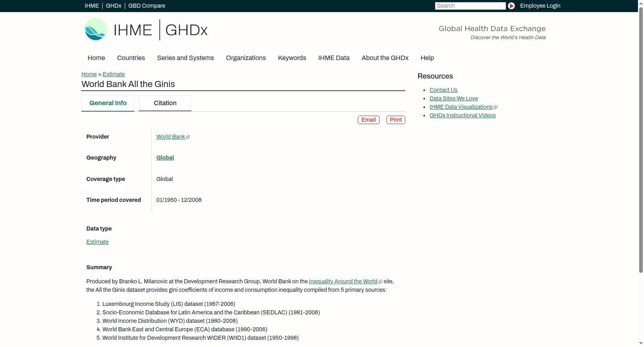Viewport: 644px width, 347px height.
Task: Open the Contact Us resource link
Action: click(x=444, y=90)
